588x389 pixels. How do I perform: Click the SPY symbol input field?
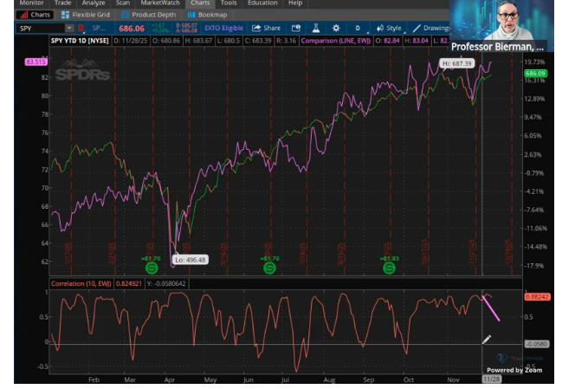[x=39, y=29]
